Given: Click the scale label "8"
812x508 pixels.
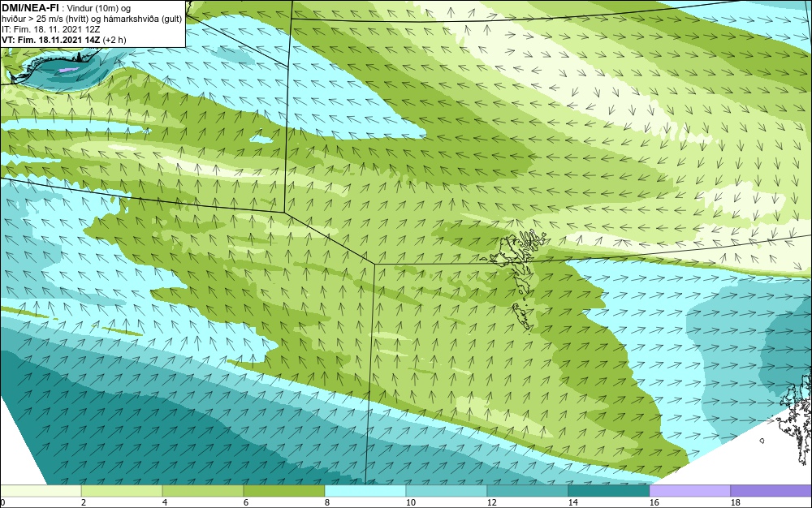Looking at the screenshot, I should (x=327, y=502).
